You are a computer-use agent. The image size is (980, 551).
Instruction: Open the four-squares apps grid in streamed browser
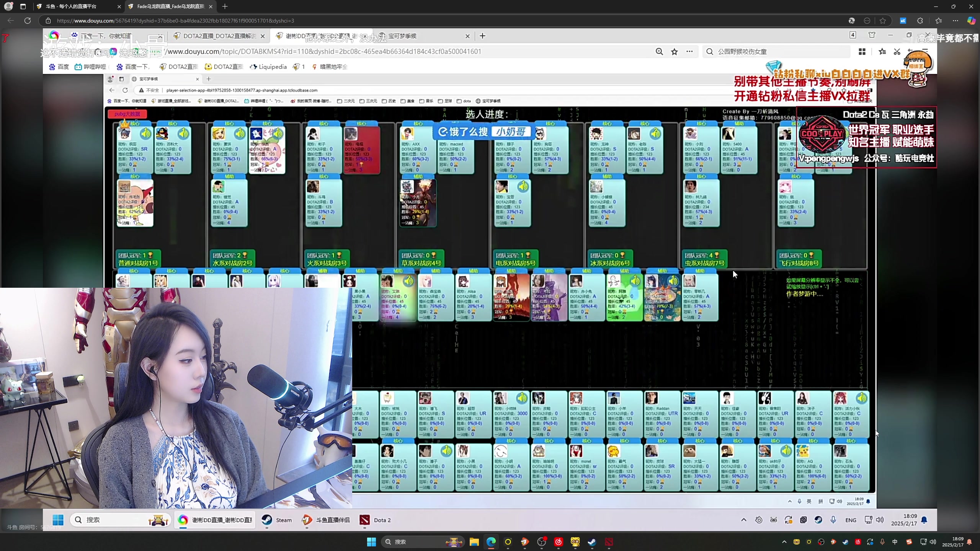click(862, 52)
